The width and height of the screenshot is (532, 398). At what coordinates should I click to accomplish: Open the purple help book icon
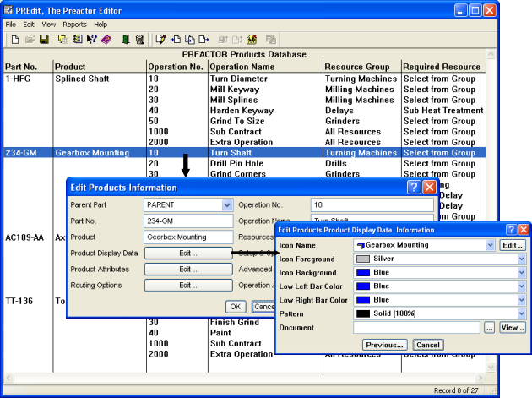click(106, 40)
